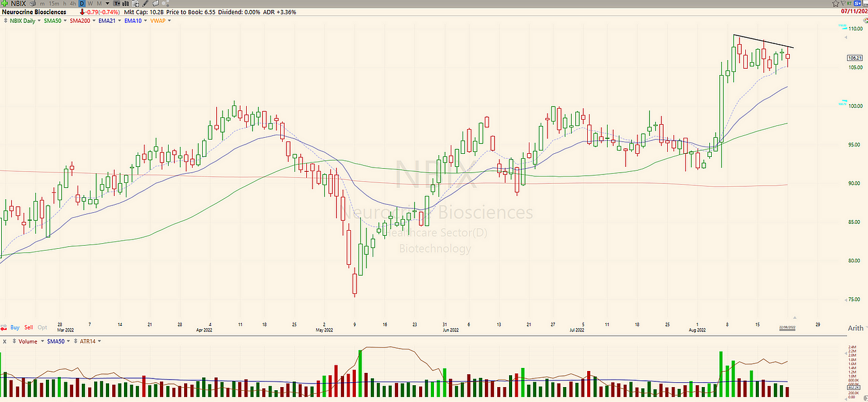Viewport: 868px width, 402px height.
Task: Open the blue S dropdown button
Action: pos(857,4)
